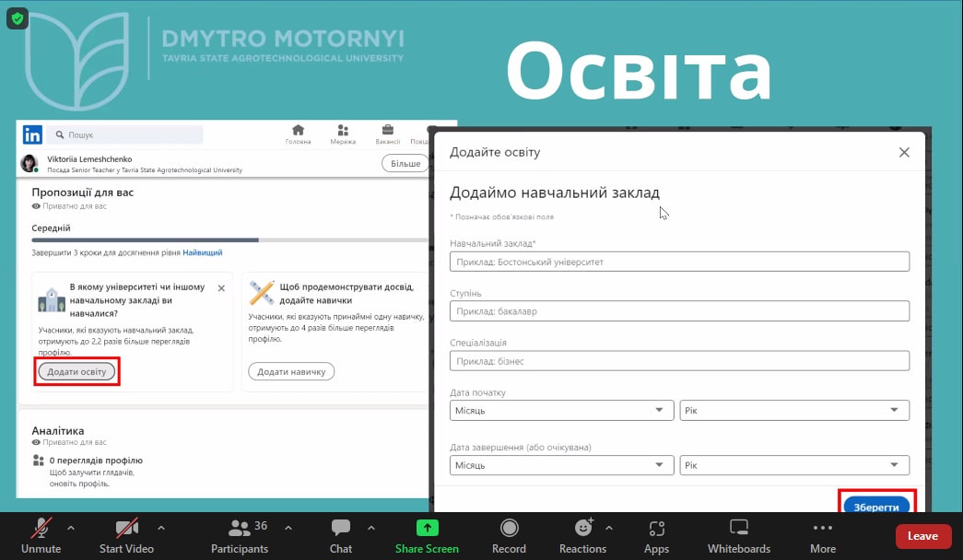Viewport: 963px width, 560px height.
Task: Click the Навчальний заклад input field
Action: pyautogui.click(x=679, y=262)
